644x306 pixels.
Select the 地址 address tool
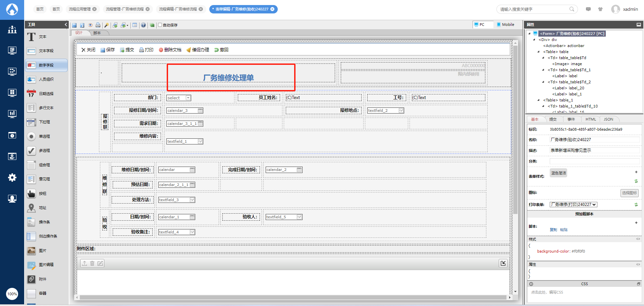click(46, 208)
